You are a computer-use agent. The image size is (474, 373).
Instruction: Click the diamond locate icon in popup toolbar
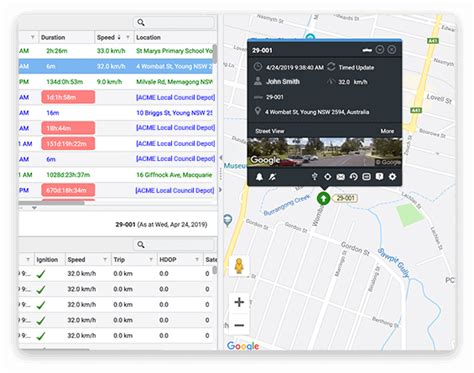point(327,176)
